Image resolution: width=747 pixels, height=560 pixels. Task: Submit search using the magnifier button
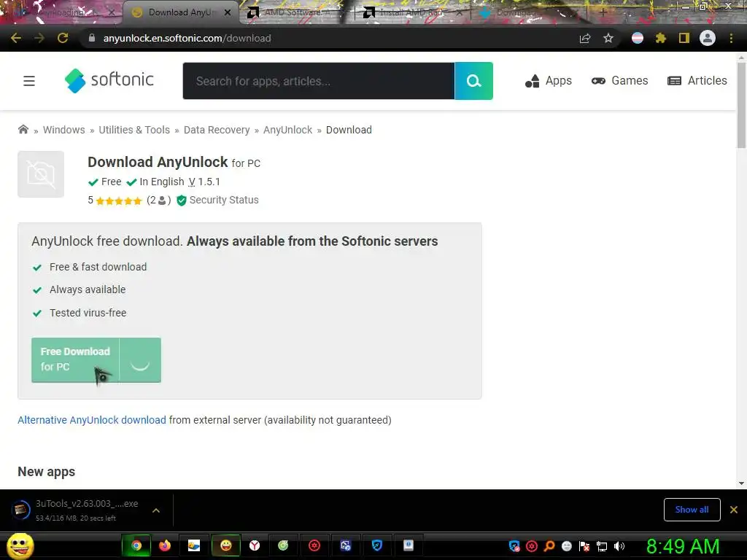tap(473, 81)
